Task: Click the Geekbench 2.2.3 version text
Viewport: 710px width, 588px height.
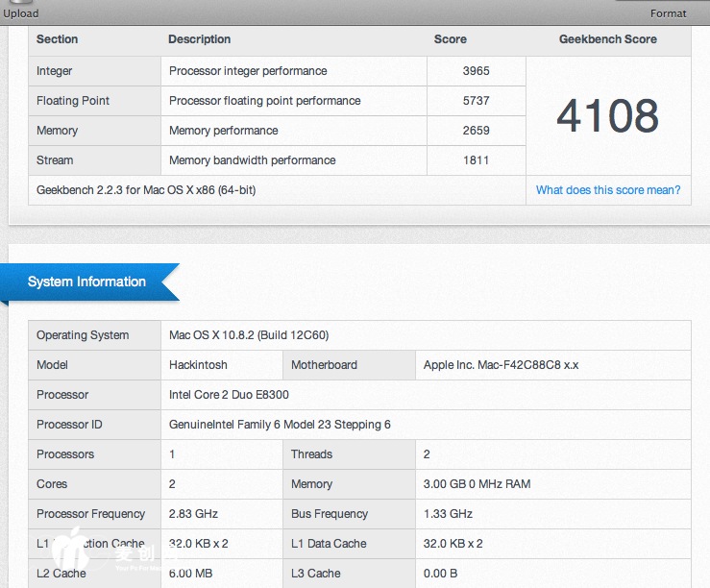Action: pos(146,190)
